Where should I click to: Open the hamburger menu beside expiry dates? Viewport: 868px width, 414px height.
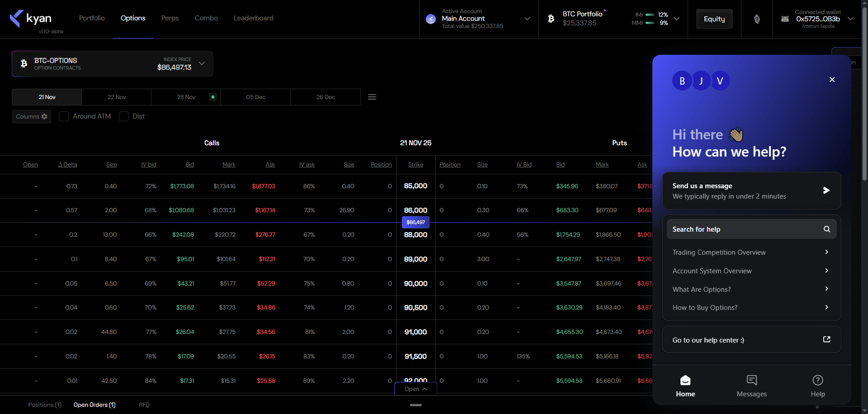372,97
